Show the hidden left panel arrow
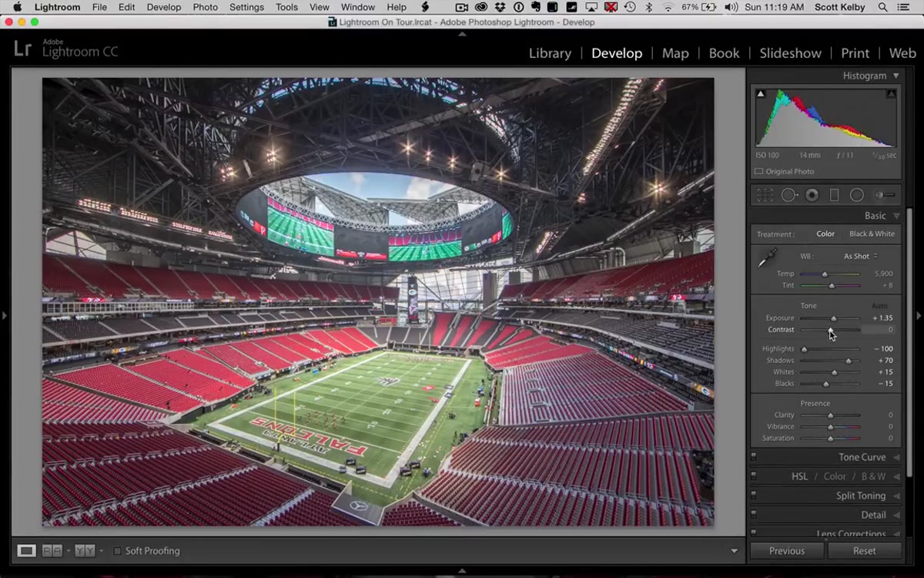Screen dimensions: 924x578 (5, 315)
